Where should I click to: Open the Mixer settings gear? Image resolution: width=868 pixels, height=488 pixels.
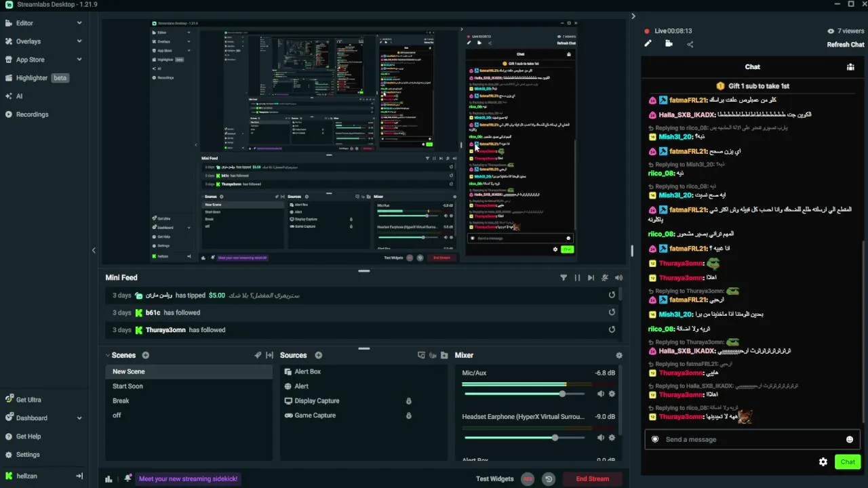(x=618, y=355)
